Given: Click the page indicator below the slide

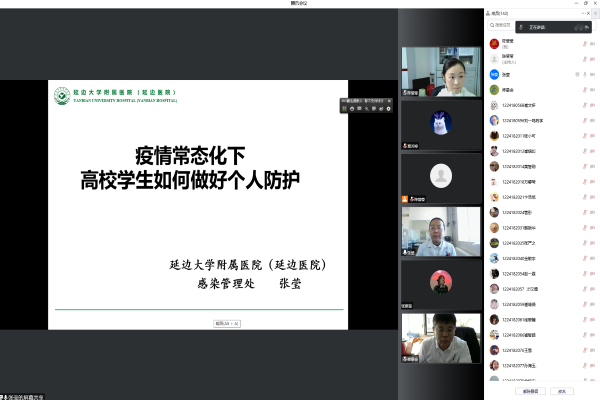Looking at the screenshot, I should tap(226, 323).
